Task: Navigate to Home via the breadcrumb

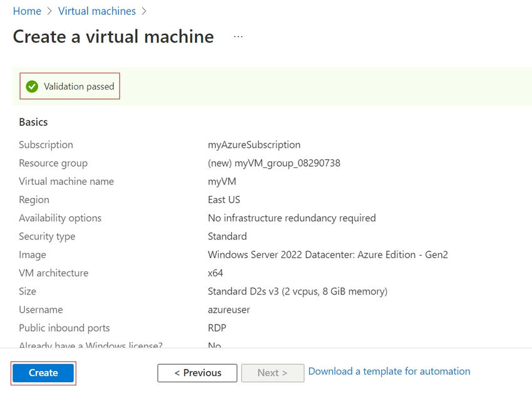Action: click(x=27, y=11)
